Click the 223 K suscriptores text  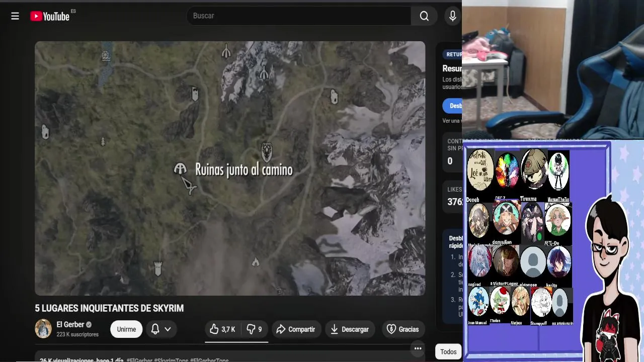coord(77,334)
